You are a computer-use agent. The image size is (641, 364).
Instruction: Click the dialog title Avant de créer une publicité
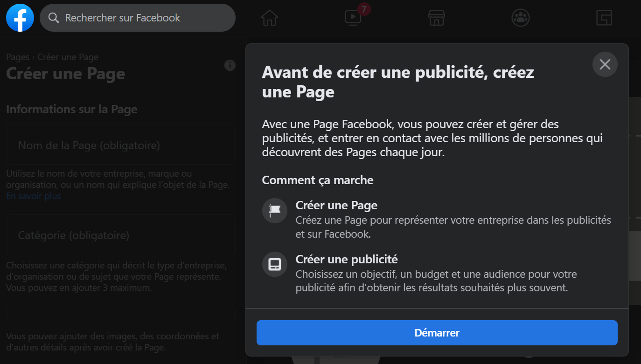[398, 82]
